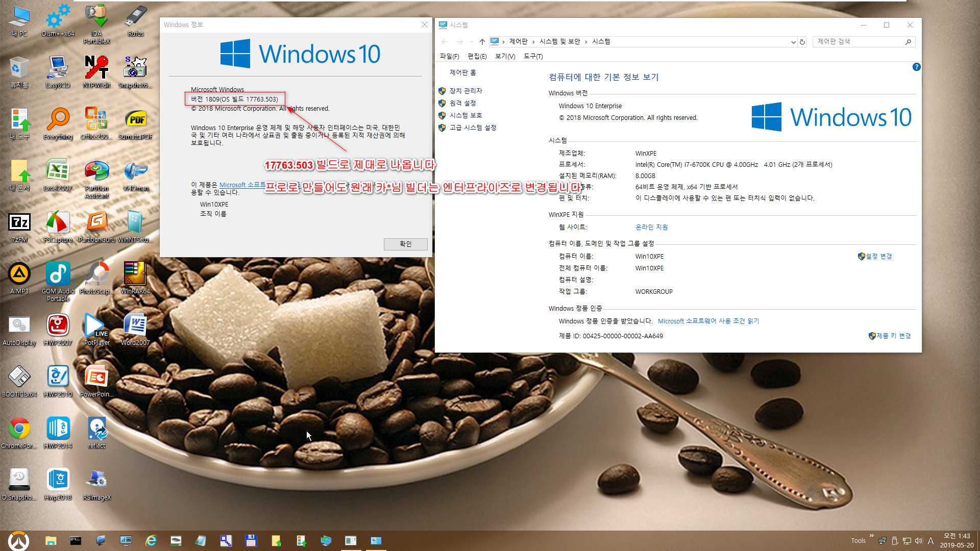Open the 고급 시스템 설정 link

[x=473, y=128]
